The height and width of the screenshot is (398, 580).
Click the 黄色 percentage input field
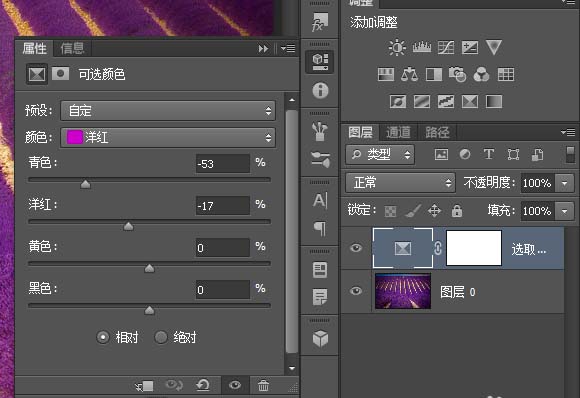coord(223,247)
